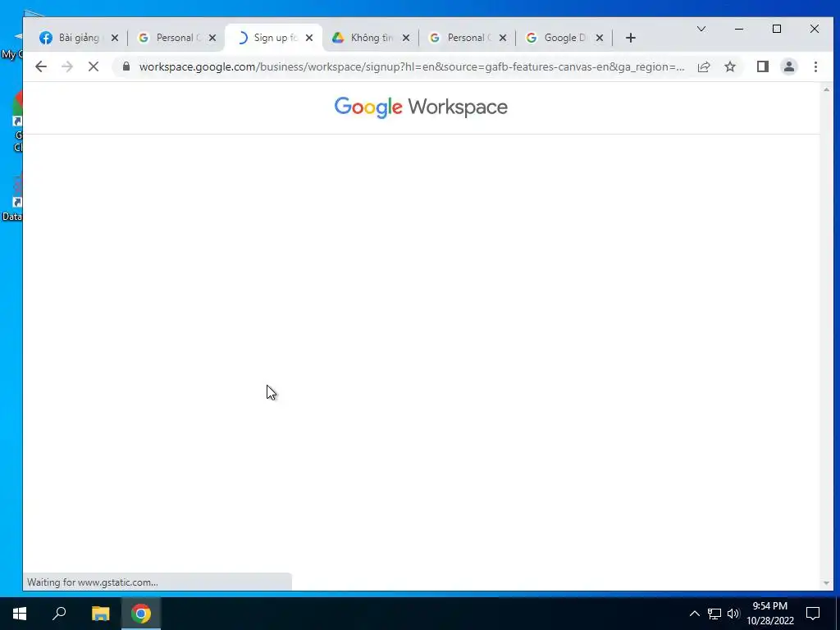Close the Google D tab
The image size is (840, 630).
click(600, 38)
